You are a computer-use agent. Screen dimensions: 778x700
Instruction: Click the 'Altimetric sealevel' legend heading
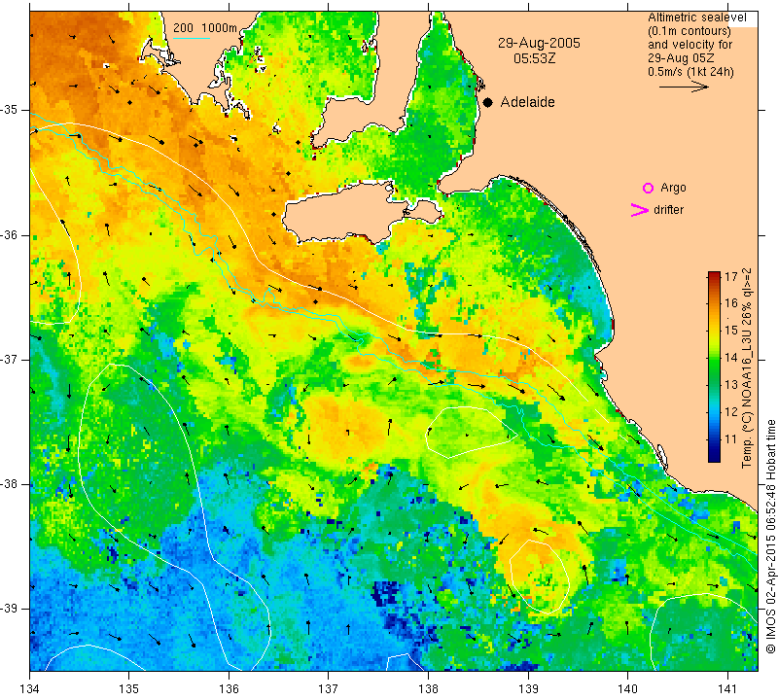tap(696, 17)
